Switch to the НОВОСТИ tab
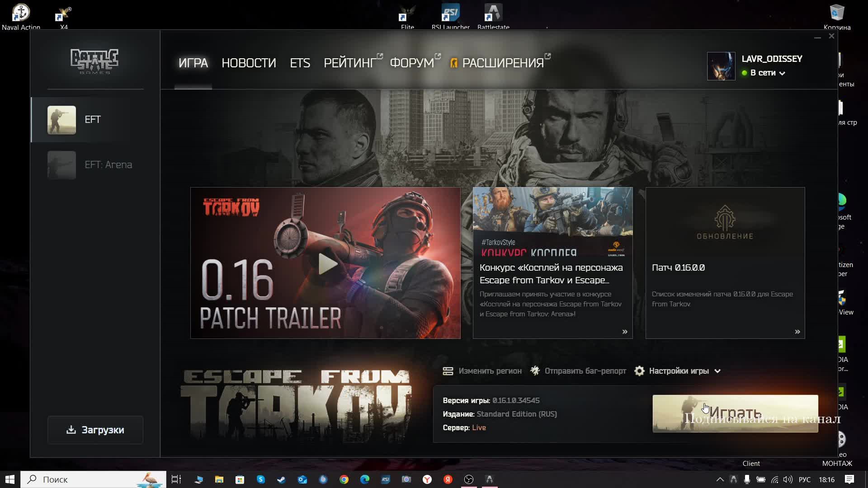The image size is (868, 488). click(x=249, y=63)
